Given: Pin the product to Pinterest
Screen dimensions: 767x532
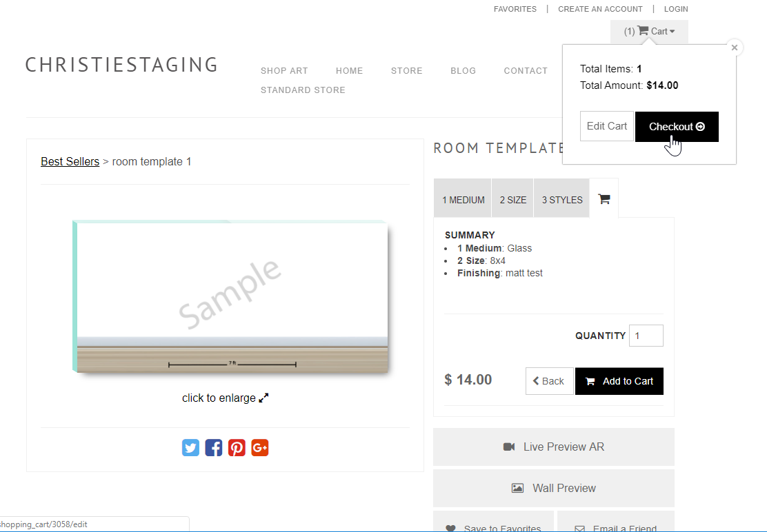Looking at the screenshot, I should (x=237, y=447).
